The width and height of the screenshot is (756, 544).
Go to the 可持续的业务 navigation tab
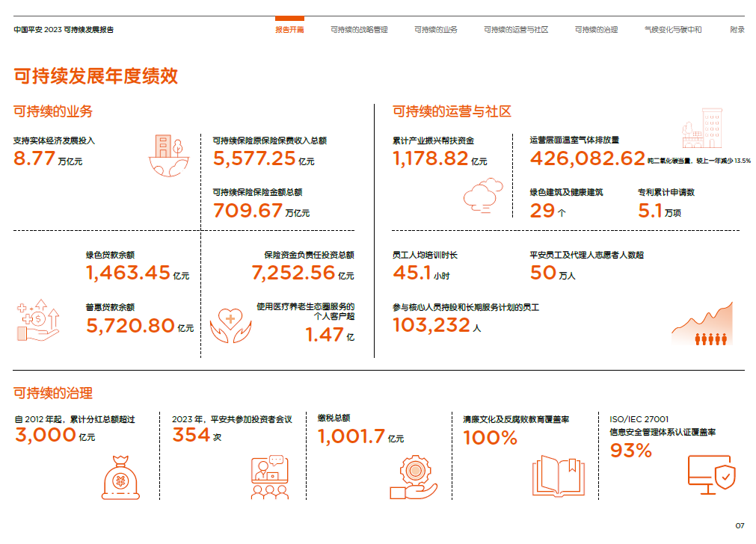436,30
